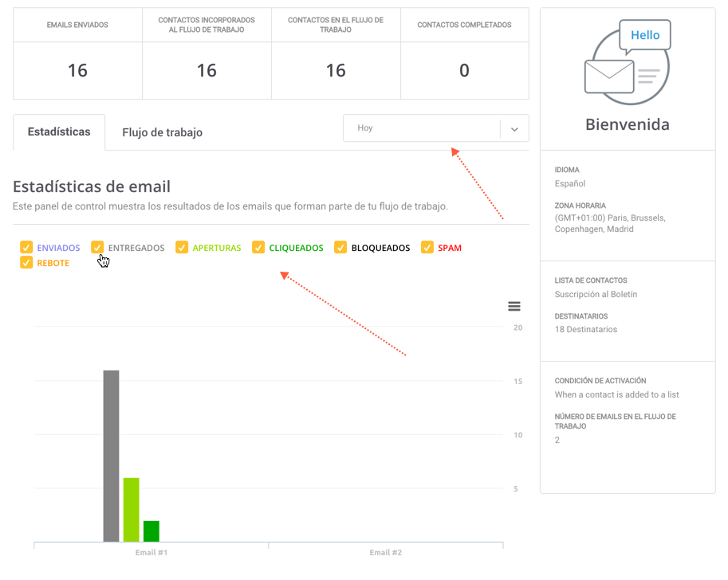The width and height of the screenshot is (728, 580).
Task: Click the APERTURAS legend label
Action: coord(217,248)
